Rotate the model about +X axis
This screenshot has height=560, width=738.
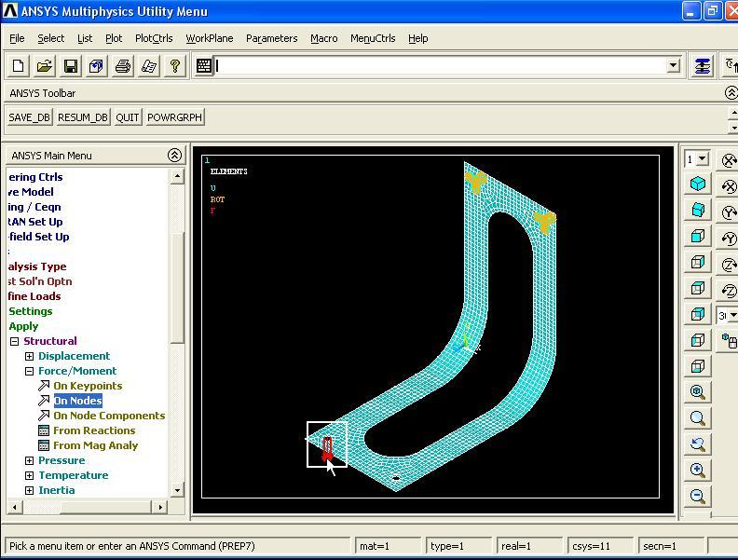(729, 161)
